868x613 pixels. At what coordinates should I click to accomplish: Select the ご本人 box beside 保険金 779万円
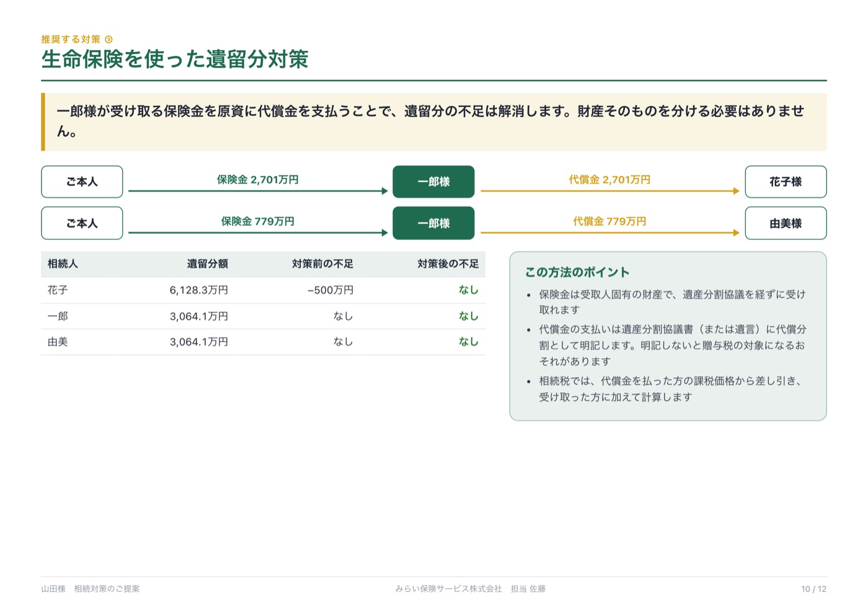(x=82, y=223)
